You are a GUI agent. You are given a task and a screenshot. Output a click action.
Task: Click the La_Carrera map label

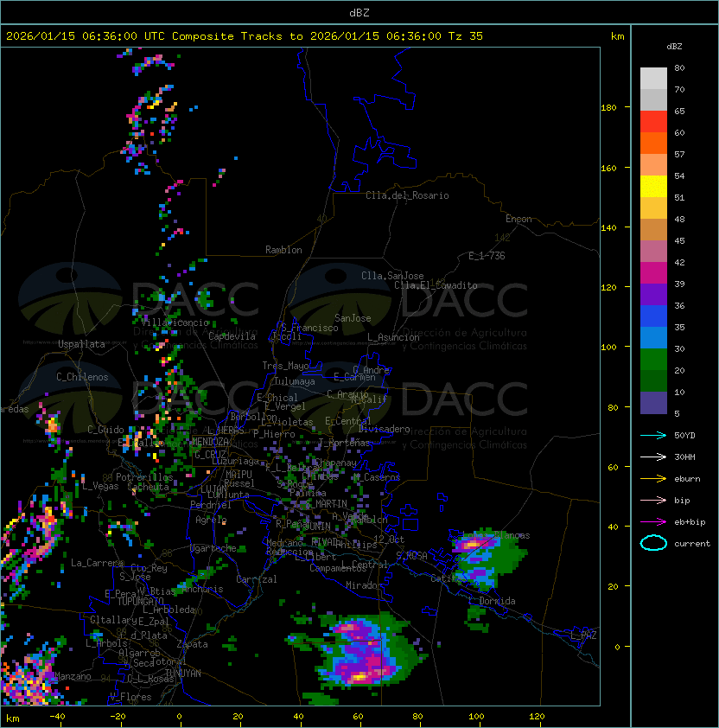(x=98, y=563)
